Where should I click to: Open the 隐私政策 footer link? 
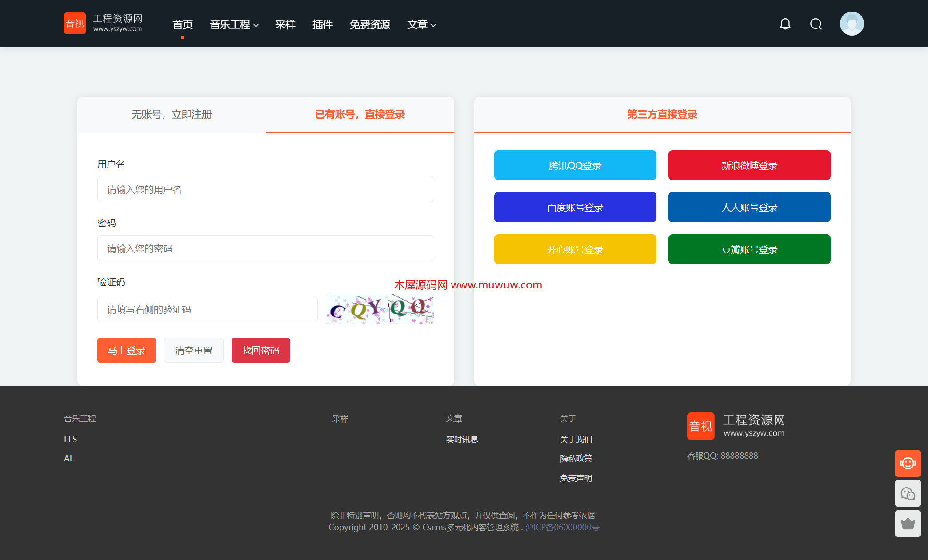[576, 458]
